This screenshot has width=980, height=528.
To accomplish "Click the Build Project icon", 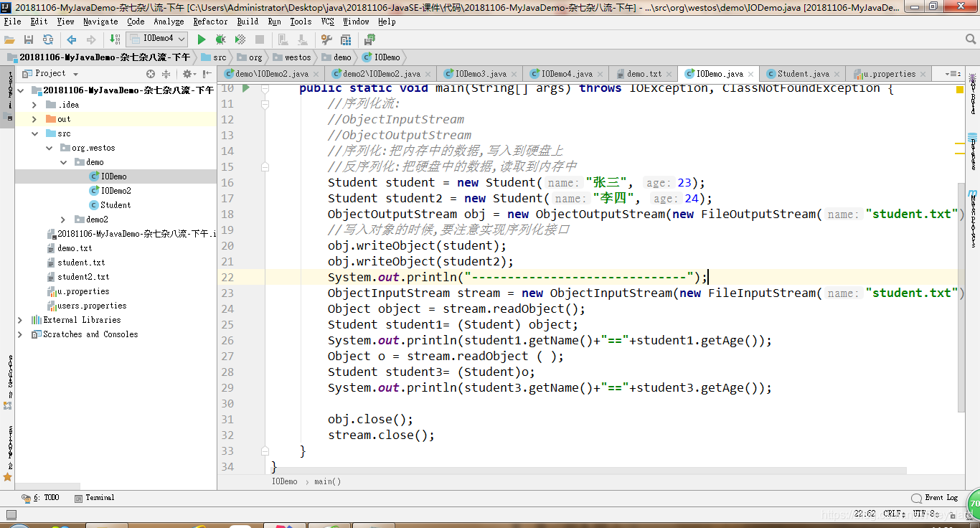I will (115, 39).
